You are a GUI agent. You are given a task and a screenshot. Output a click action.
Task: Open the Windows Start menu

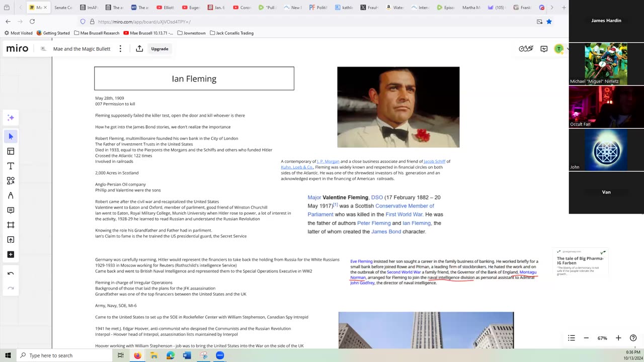pos(8,355)
